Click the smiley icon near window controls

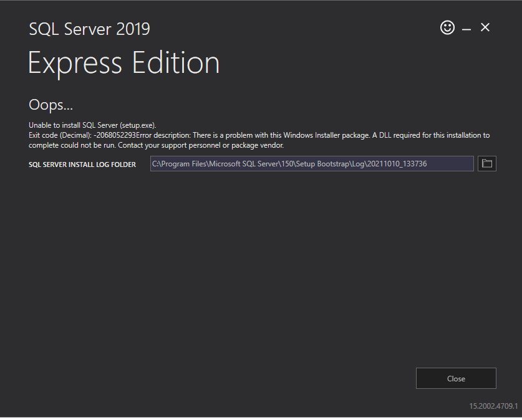(x=447, y=27)
